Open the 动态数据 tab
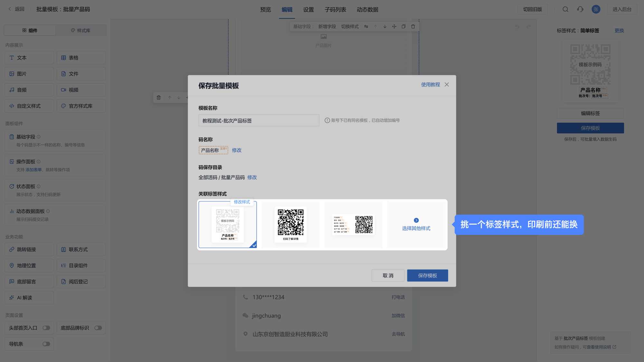Image resolution: width=644 pixels, height=362 pixels. tap(368, 9)
